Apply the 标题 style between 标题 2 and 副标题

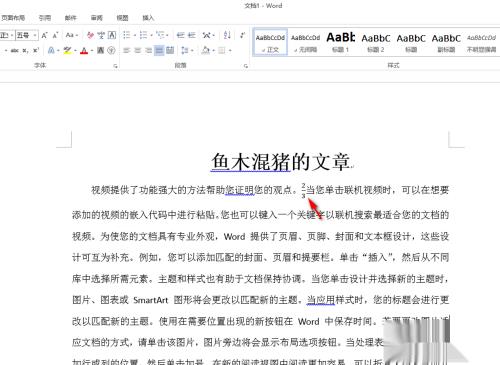pyautogui.click(x=411, y=43)
